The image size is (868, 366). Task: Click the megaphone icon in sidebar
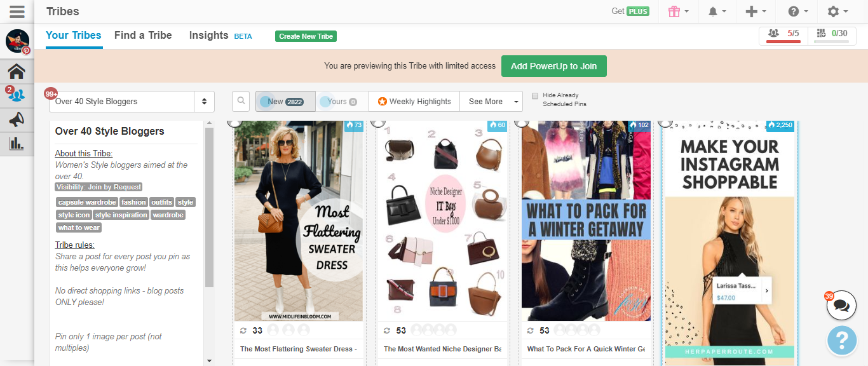click(17, 119)
